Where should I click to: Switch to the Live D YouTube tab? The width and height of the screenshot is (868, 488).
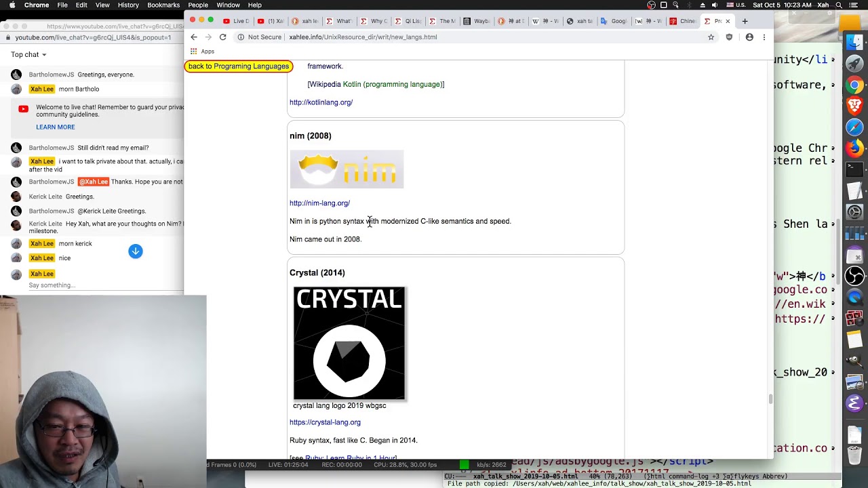coord(236,21)
